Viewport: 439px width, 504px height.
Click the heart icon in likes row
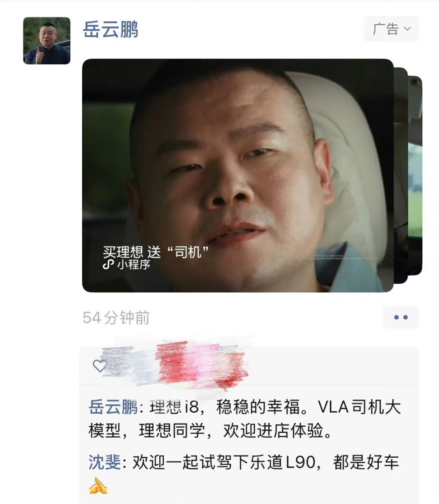100,366
